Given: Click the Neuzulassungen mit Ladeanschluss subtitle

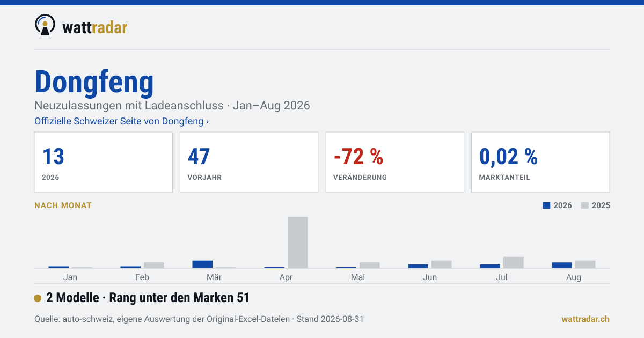Looking at the screenshot, I should [x=172, y=105].
